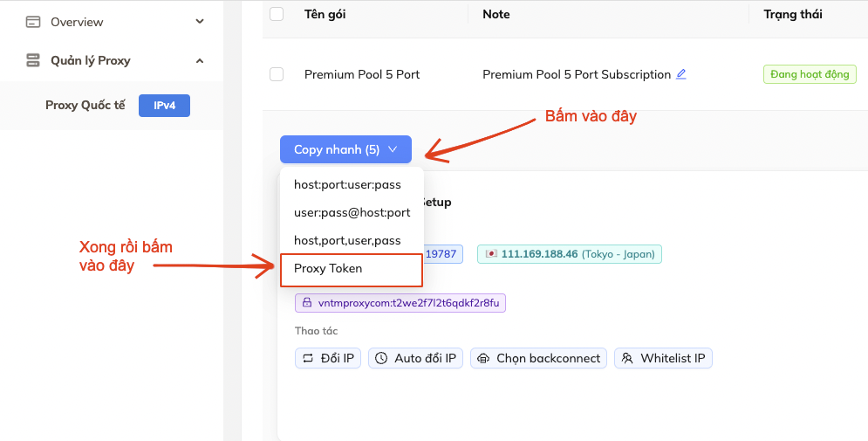Toggle the select-all checkbox in table header
This screenshot has height=441, width=868.
click(277, 14)
